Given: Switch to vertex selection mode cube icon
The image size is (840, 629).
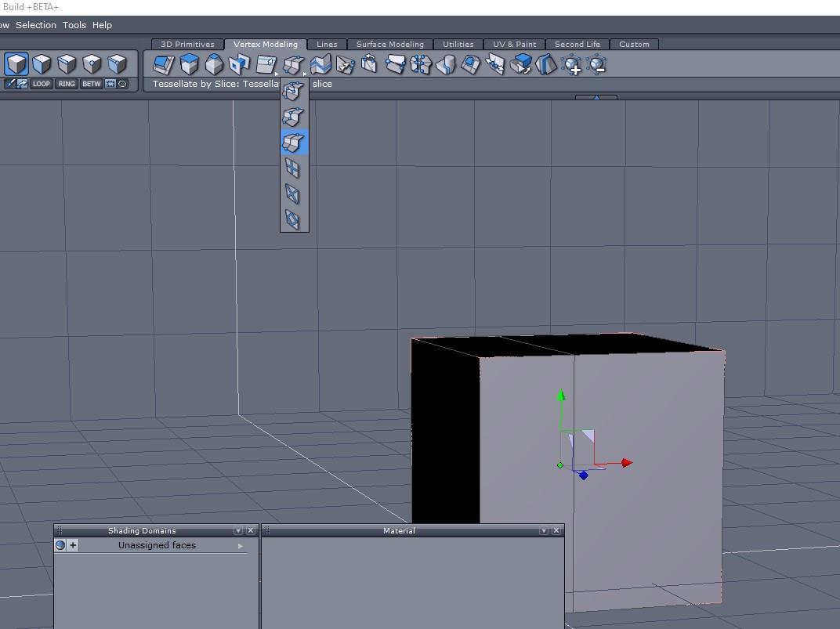Looking at the screenshot, I should [92, 64].
